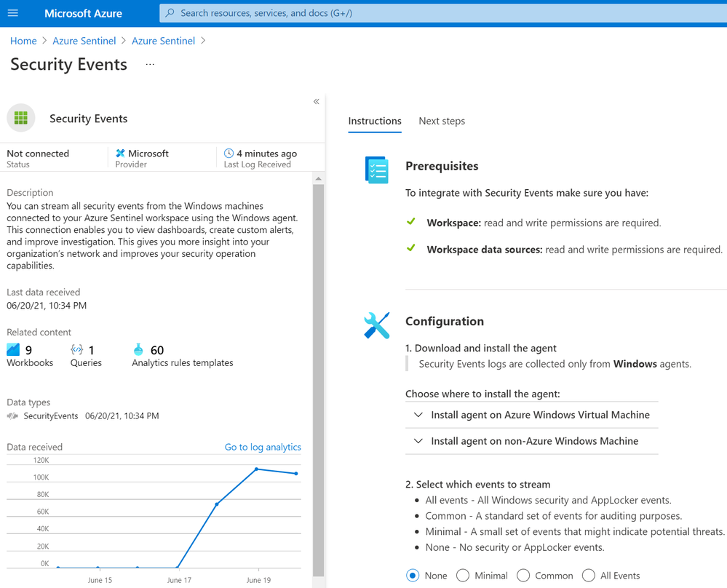This screenshot has width=727, height=588.
Task: Click the clock icon beside 4 minutes ago
Action: coord(229,153)
